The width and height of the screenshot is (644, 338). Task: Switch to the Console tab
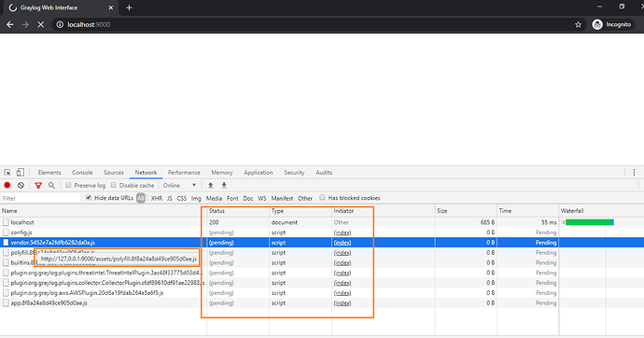[x=82, y=173]
